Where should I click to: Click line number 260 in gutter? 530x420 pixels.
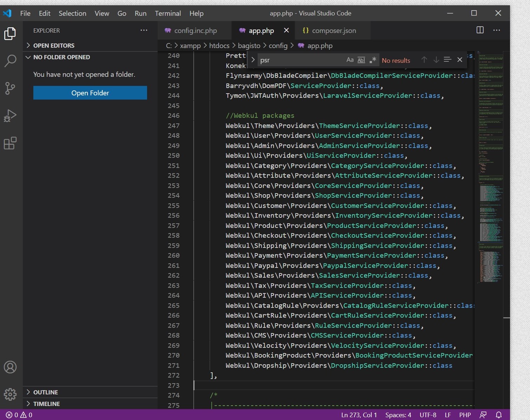[x=173, y=256]
